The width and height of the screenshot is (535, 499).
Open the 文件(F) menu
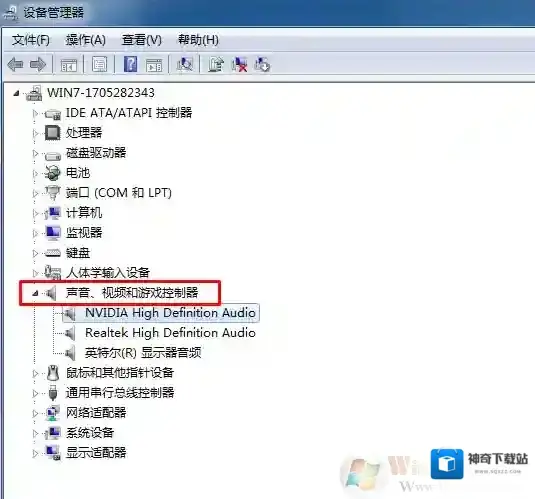tap(31, 40)
